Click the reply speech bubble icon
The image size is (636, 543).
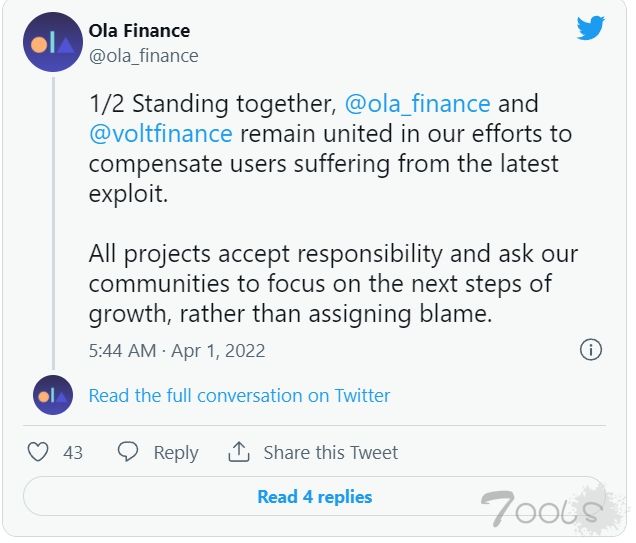[128, 452]
